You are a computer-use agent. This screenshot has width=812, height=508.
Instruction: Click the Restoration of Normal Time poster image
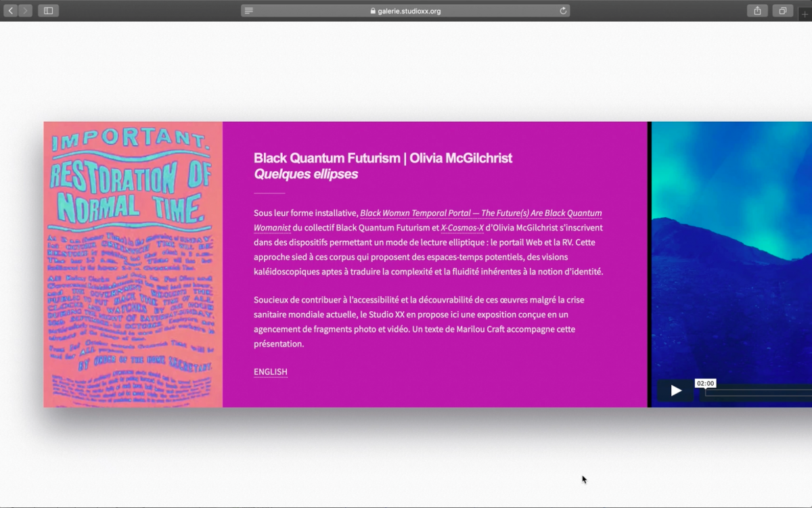click(133, 264)
